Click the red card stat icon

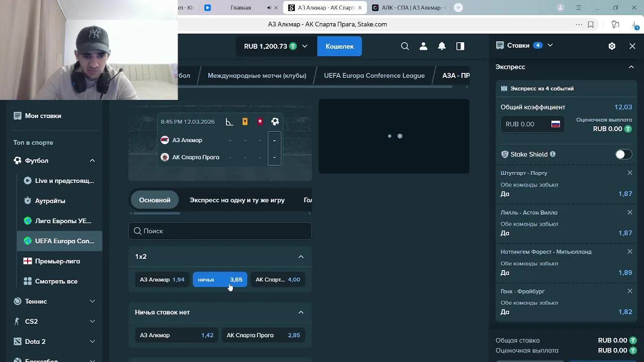pos(260,122)
